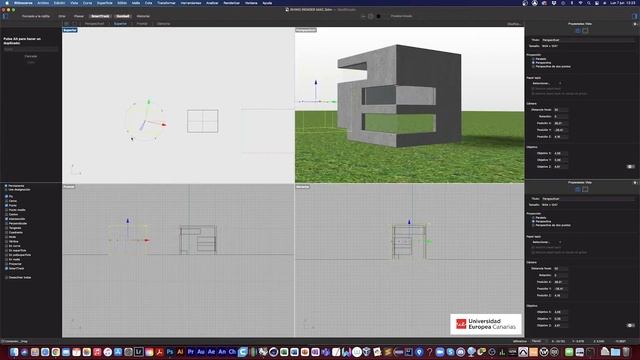Click the four-viewport layout icon in the tab bar
This screenshot has height=360, width=640.
pyautogui.click(x=67, y=24)
